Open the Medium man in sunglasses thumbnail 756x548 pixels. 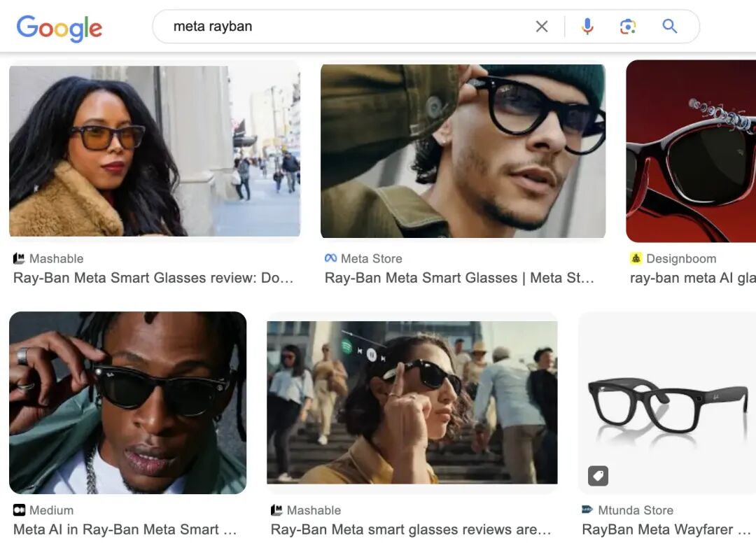128,402
